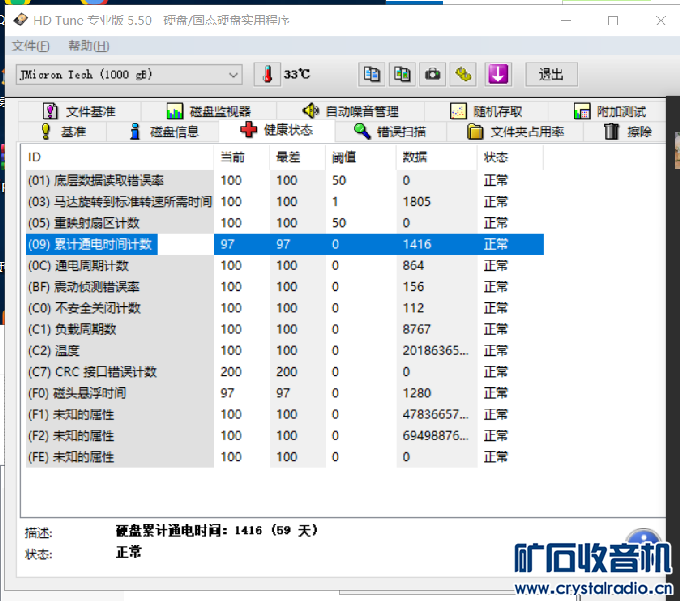The image size is (680, 601).
Task: Open the 文件(F) menu
Action: (30, 46)
